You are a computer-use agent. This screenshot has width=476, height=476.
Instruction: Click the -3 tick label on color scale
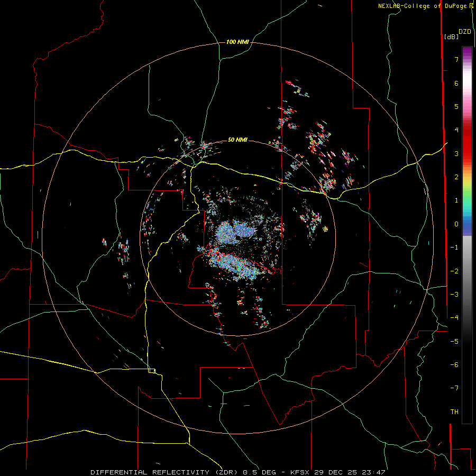(454, 295)
